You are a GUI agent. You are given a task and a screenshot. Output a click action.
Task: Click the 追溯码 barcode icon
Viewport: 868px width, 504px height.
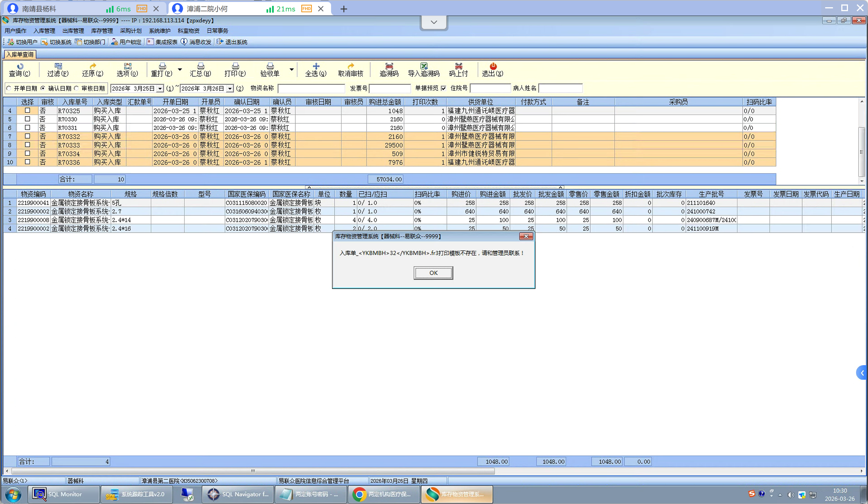(x=389, y=66)
